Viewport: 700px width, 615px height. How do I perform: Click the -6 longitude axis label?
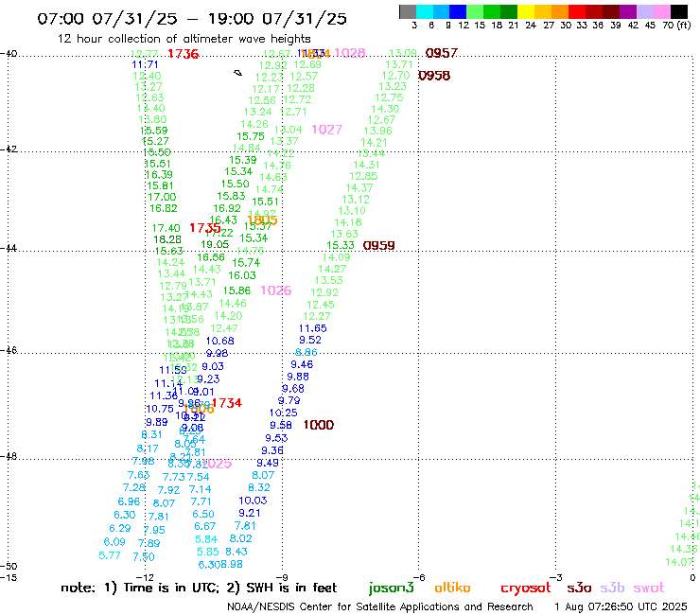coord(419,577)
